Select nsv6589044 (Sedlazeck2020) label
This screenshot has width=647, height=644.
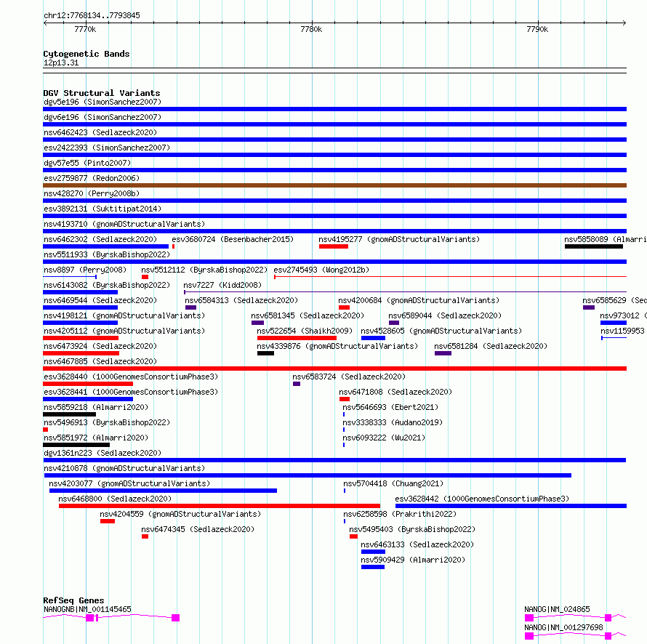[x=445, y=315]
